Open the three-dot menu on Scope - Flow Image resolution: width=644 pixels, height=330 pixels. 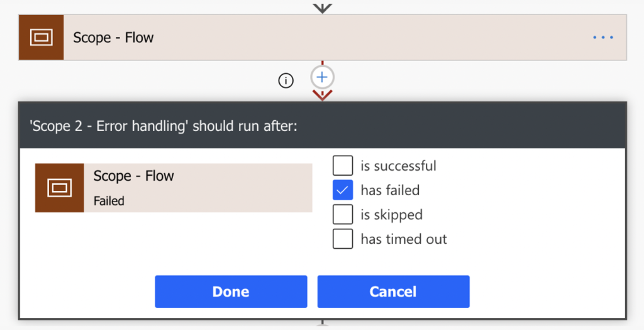(x=603, y=37)
